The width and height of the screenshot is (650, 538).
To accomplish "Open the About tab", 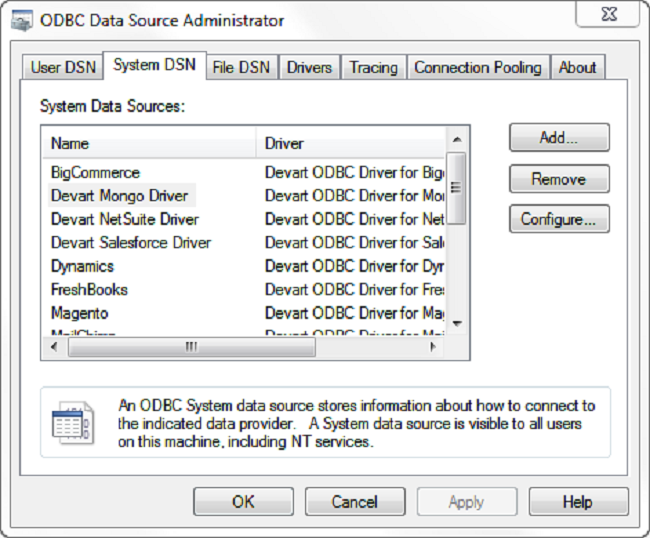I will click(x=577, y=67).
